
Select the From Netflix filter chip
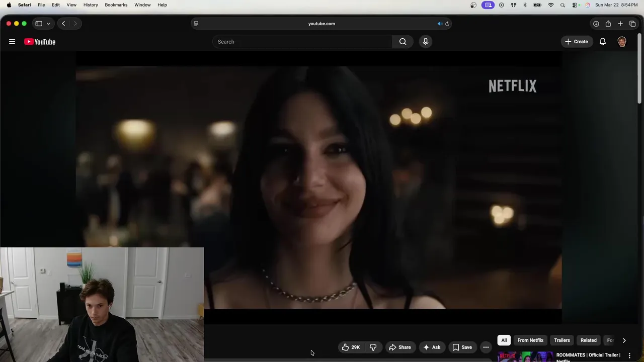(530, 340)
